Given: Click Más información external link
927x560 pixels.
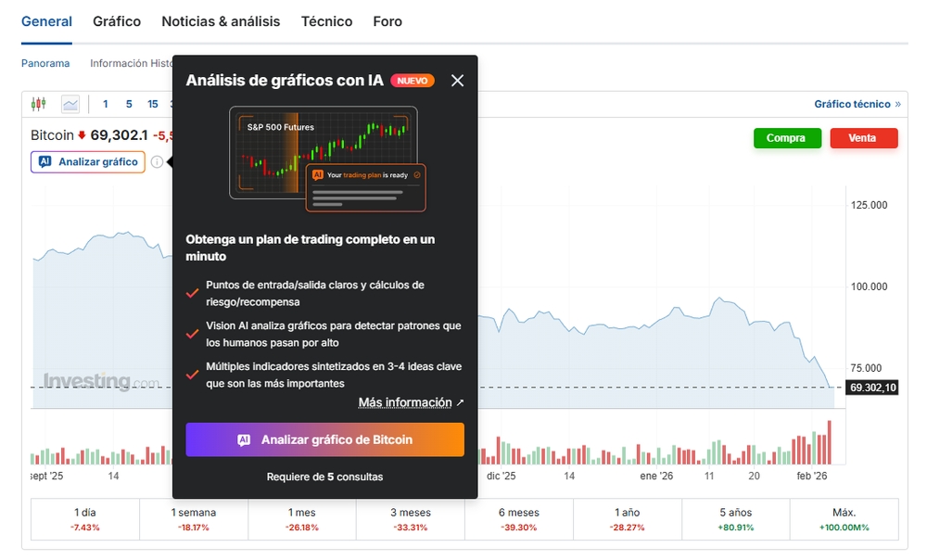Looking at the screenshot, I should 411,402.
